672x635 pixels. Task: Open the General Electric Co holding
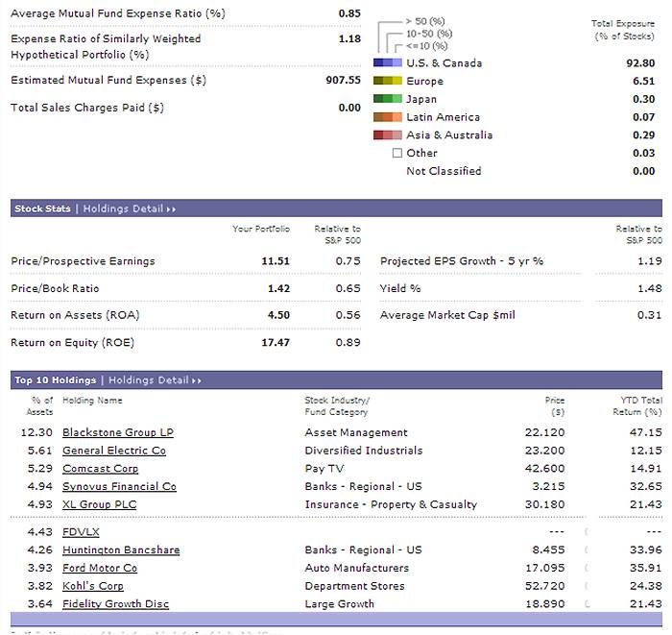click(114, 451)
